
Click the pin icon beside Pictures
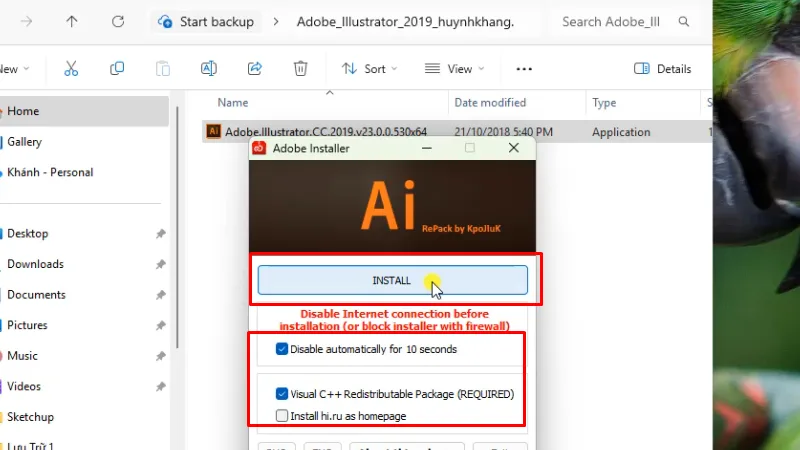(x=161, y=326)
